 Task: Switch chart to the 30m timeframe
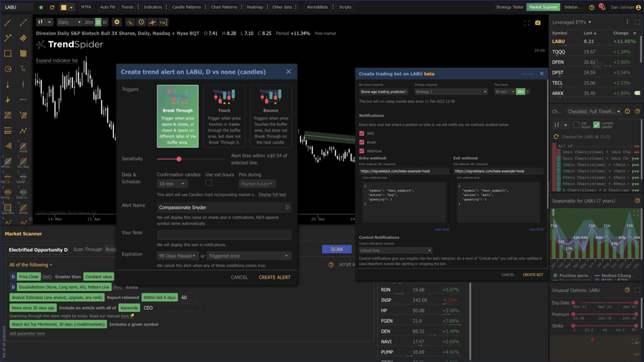click(x=89, y=22)
